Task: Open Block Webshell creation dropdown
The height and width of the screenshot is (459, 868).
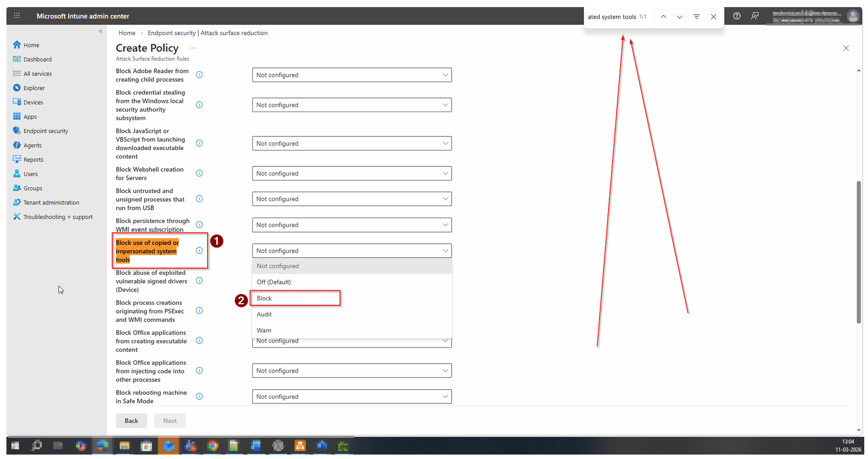Action: [x=352, y=173]
